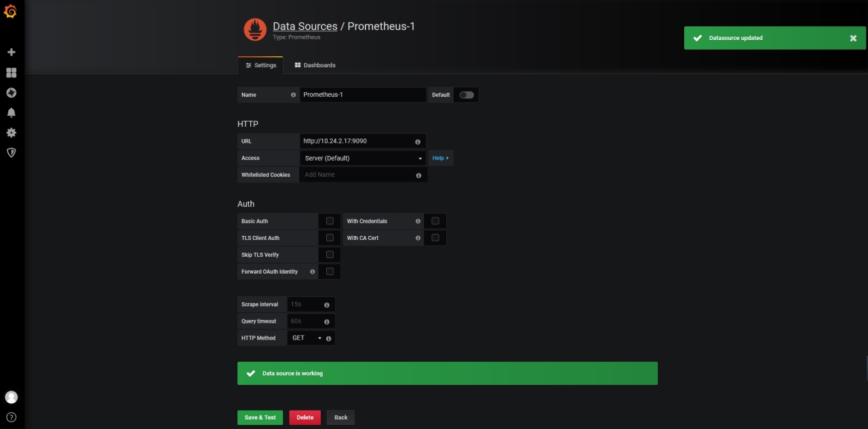The width and height of the screenshot is (868, 429).
Task: Focus the Query timeout input
Action: [x=311, y=321]
